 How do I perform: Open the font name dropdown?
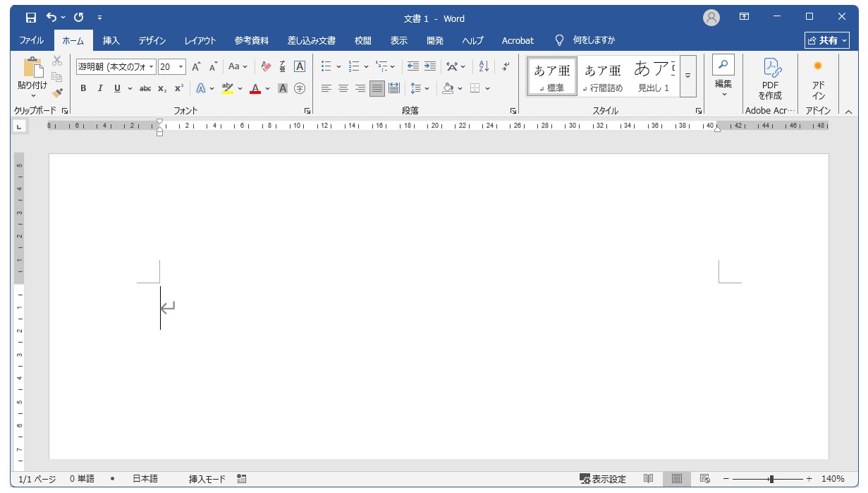152,67
